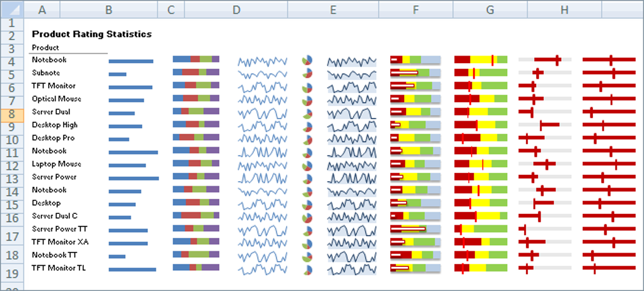Image resolution: width=644 pixels, height=291 pixels.
Task: Click the pie icon in the TFT Monitor TL row
Action: coord(307,270)
